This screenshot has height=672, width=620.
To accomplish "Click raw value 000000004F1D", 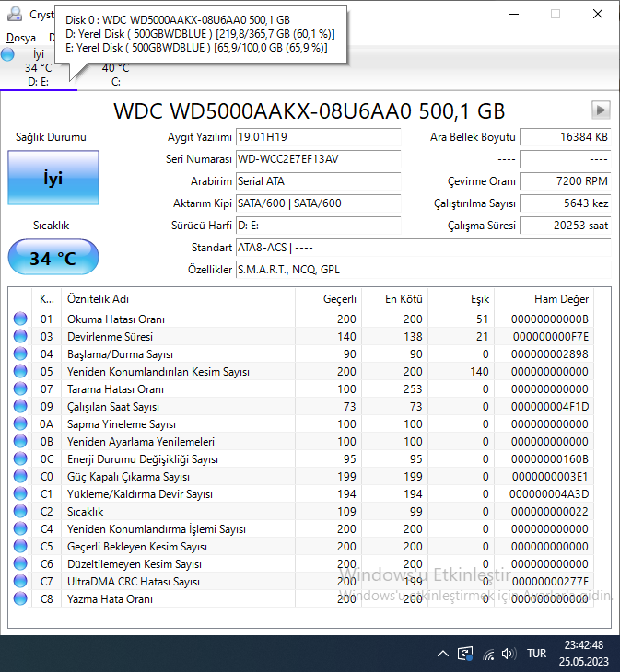I will tap(550, 407).
